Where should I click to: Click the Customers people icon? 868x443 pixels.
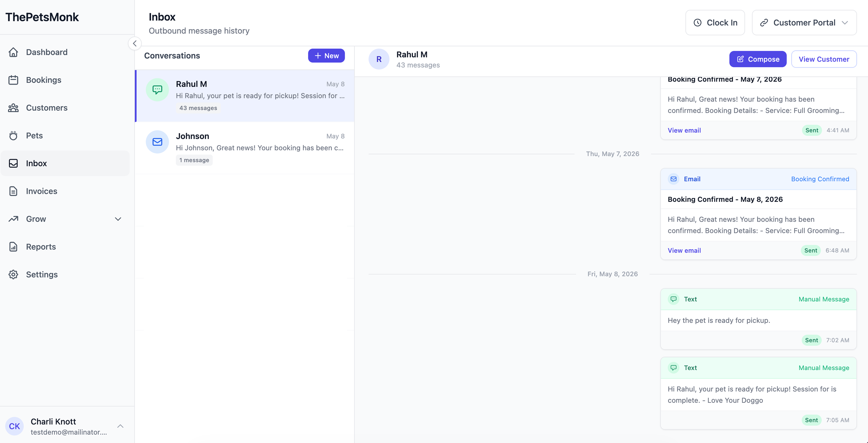coord(13,108)
